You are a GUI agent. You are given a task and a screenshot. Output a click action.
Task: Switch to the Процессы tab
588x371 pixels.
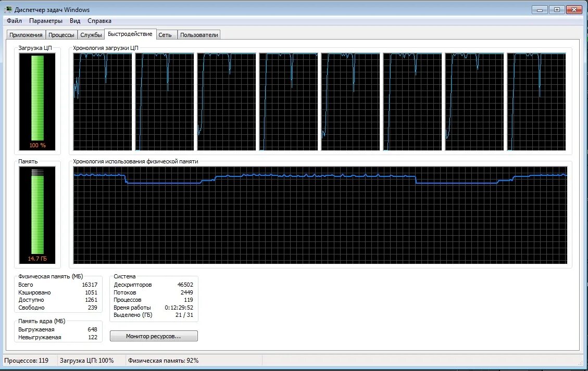tap(61, 35)
